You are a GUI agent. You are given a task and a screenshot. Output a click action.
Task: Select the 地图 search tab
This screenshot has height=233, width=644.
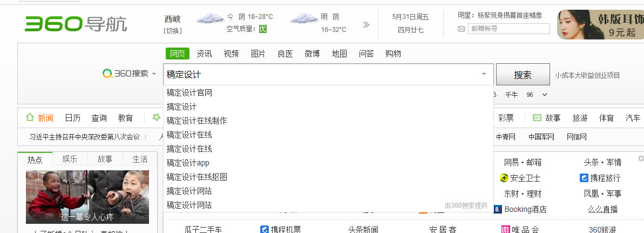point(339,54)
